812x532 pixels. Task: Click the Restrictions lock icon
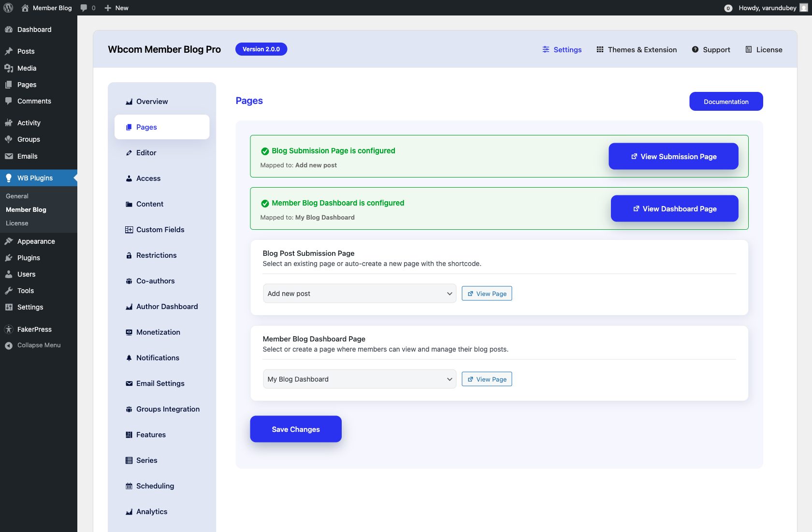[129, 255]
